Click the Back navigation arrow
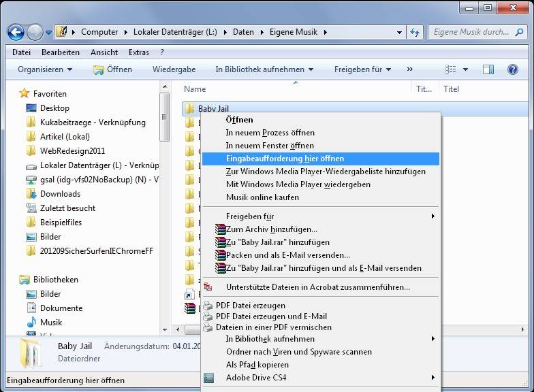The width and height of the screenshot is (534, 392). [x=16, y=33]
